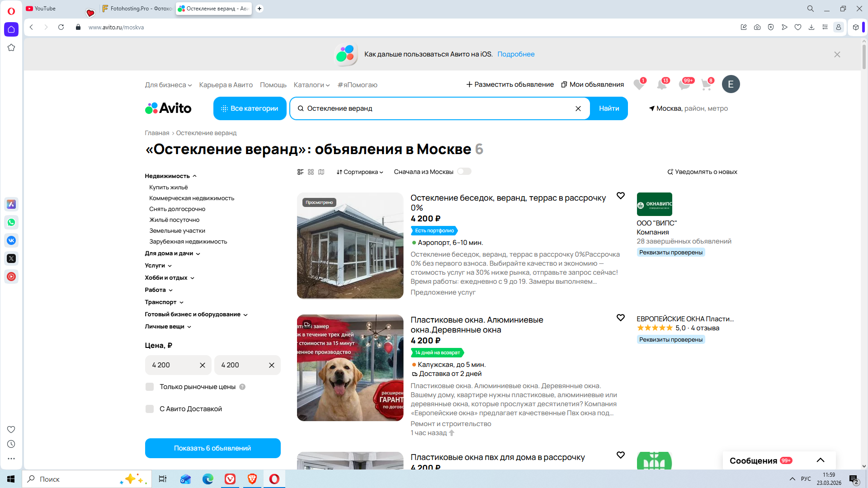Clear the search field with X icon
868x488 pixels.
point(578,108)
